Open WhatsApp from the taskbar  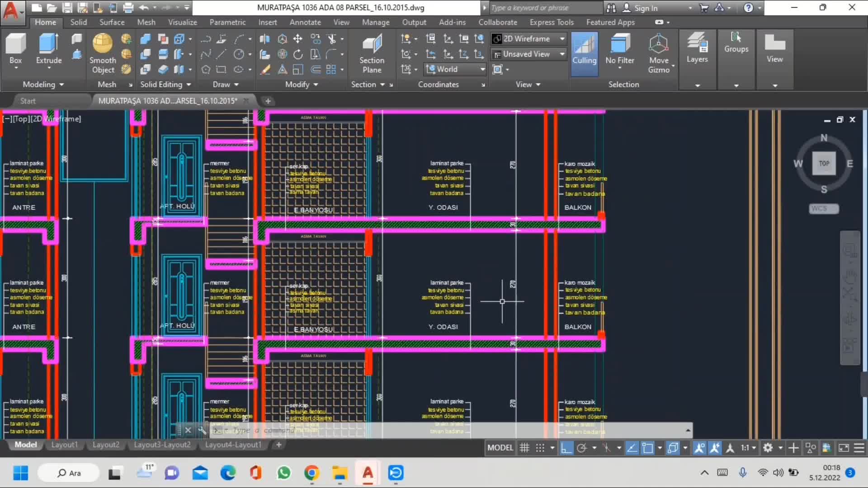[284, 473]
